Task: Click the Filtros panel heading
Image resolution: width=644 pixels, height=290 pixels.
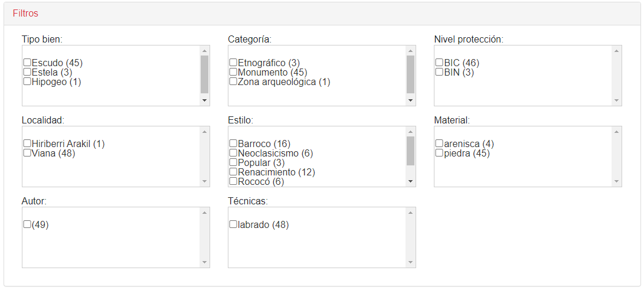Action: (25, 13)
